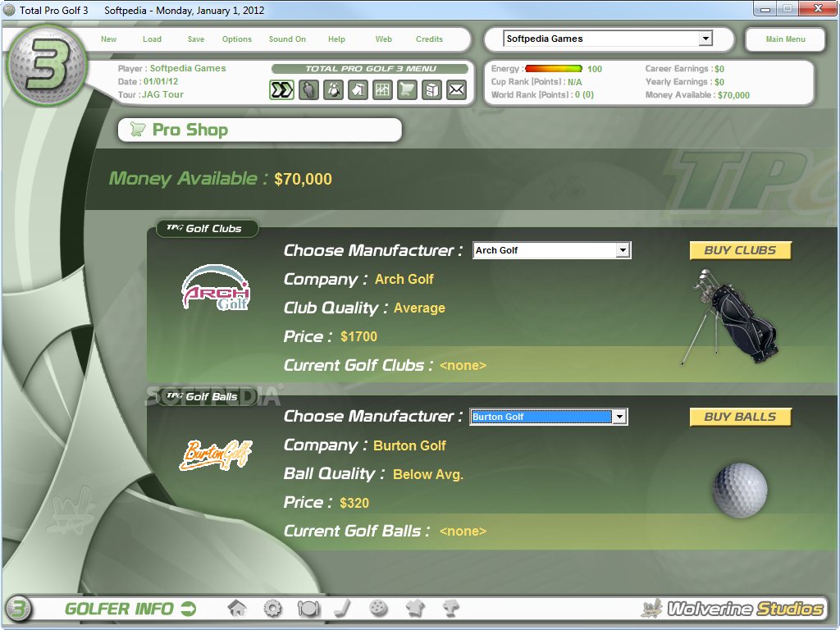Click the Energy bar indicator
840x630 pixels.
[554, 69]
